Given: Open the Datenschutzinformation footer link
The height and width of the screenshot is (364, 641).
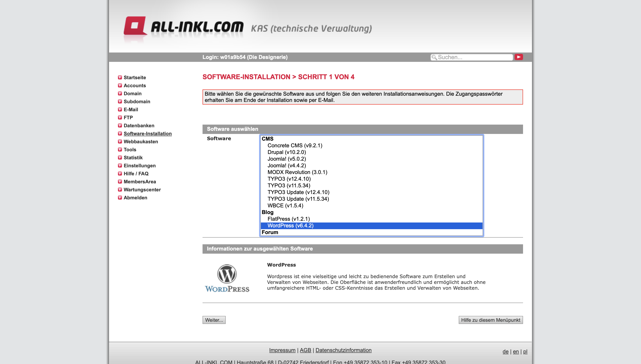Looking at the screenshot, I should [343, 350].
